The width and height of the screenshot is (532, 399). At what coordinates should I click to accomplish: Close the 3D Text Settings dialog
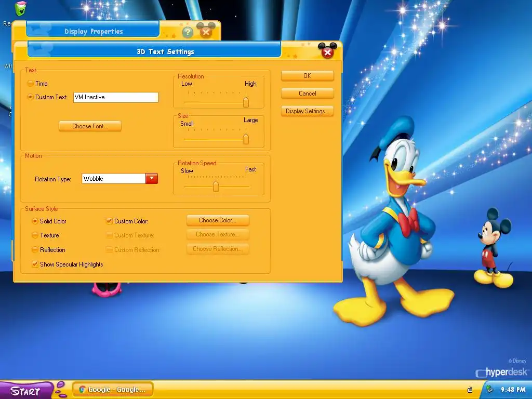(x=327, y=51)
